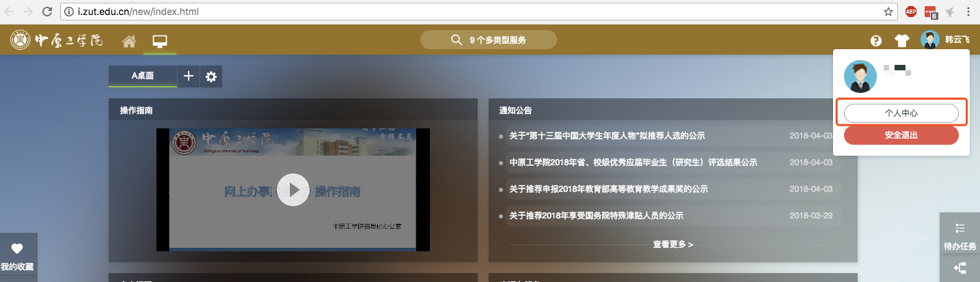Click 查看更多 to see more notices

[672, 244]
